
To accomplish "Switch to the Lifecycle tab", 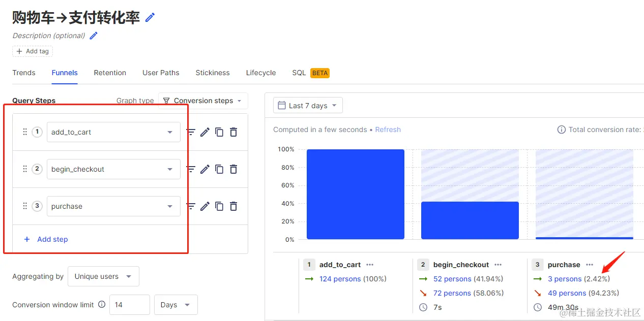I will [261, 73].
